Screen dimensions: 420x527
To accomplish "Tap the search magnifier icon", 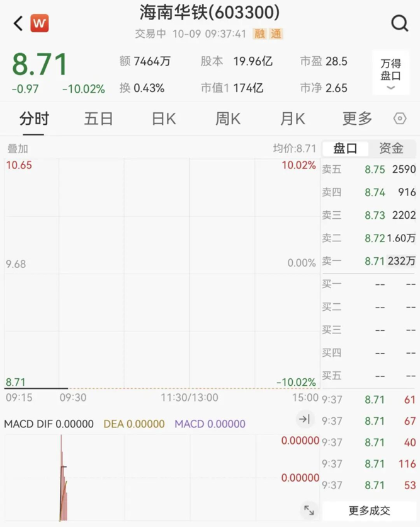I will point(399,24).
